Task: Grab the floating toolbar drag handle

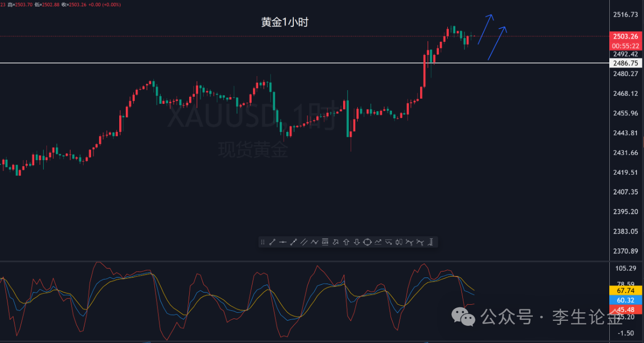Action: point(262,242)
